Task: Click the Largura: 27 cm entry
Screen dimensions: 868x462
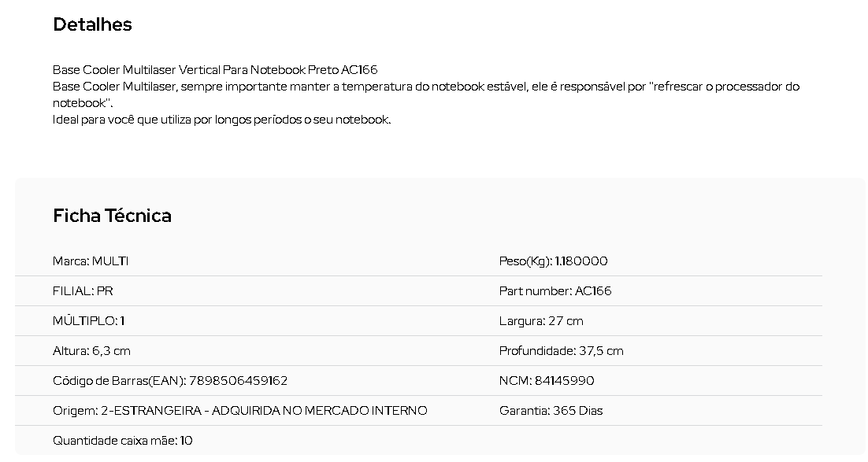Action: tap(541, 321)
